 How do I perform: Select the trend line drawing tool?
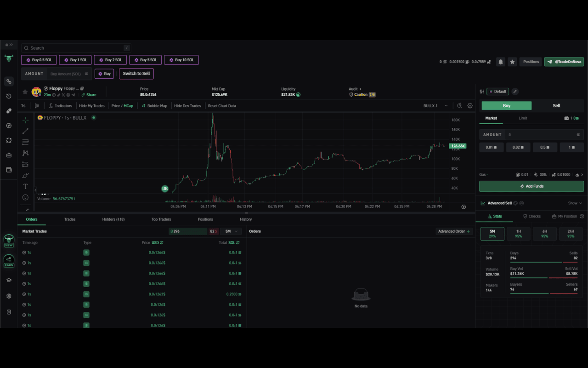click(x=25, y=131)
